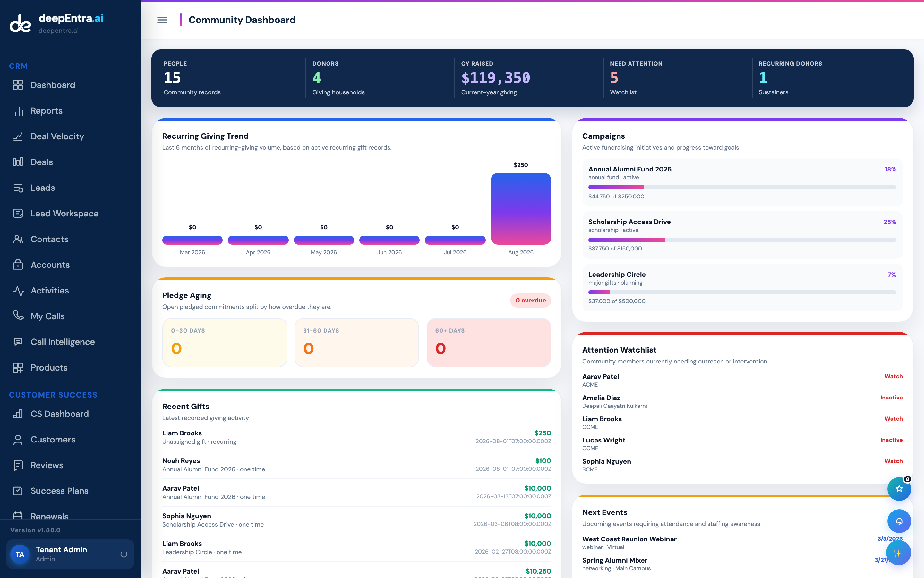
Task: Launch the AI sparkle assistant button
Action: [898, 553]
